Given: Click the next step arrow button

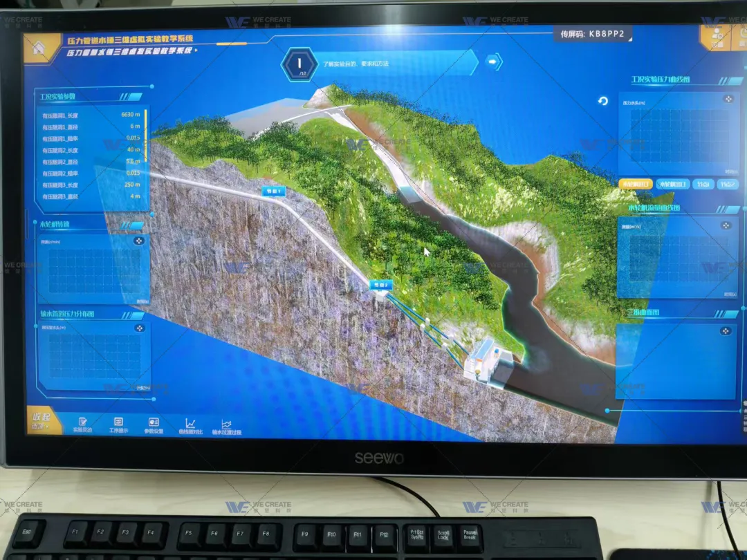Looking at the screenshot, I should tap(492, 62).
